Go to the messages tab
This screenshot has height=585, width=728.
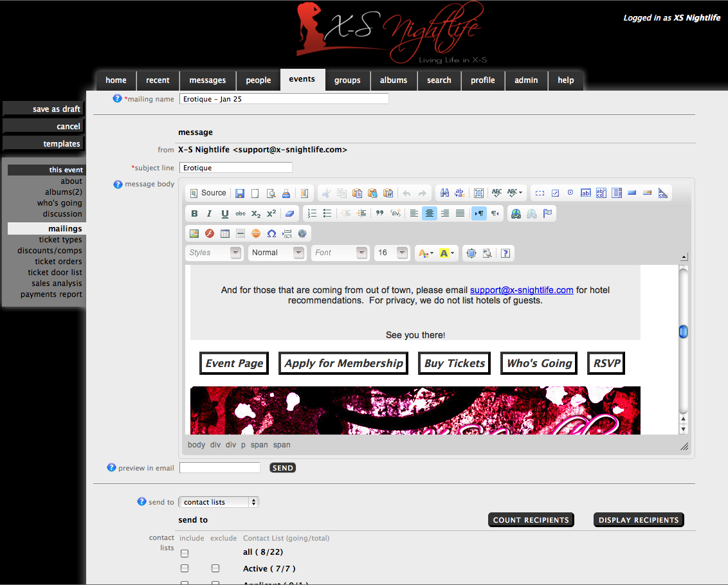(207, 80)
